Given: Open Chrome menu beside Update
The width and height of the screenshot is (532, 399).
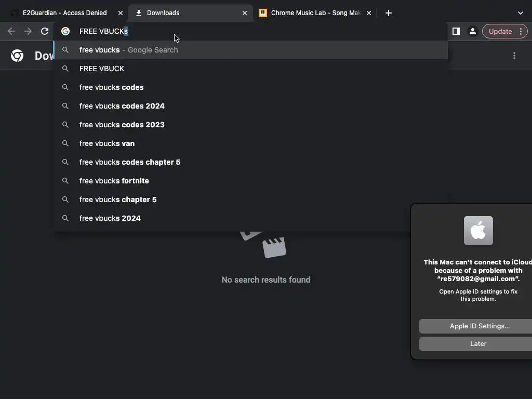Looking at the screenshot, I should (521, 31).
